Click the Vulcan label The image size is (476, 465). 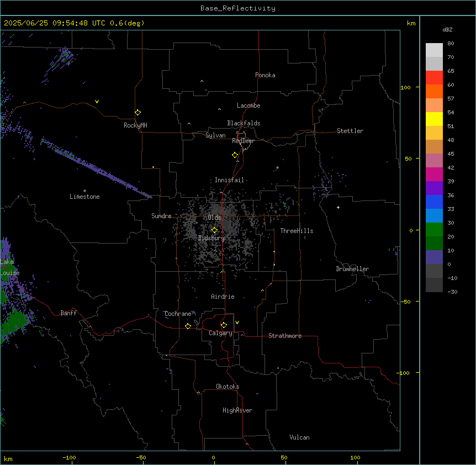tap(299, 437)
